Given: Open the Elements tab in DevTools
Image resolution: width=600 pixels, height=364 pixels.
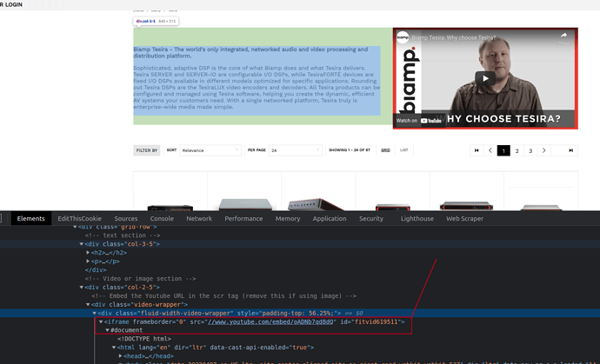Looking at the screenshot, I should [x=31, y=218].
